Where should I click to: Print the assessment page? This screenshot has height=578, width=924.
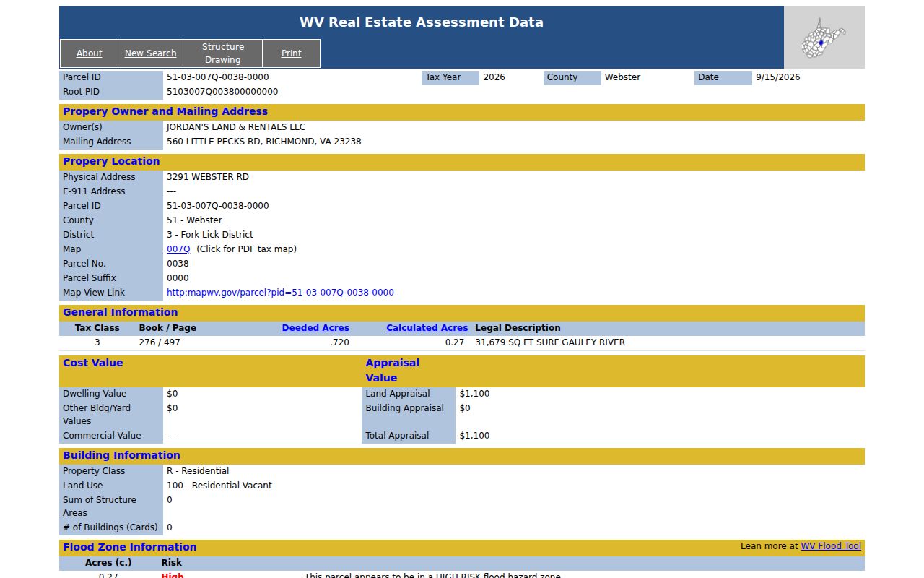tap(292, 53)
